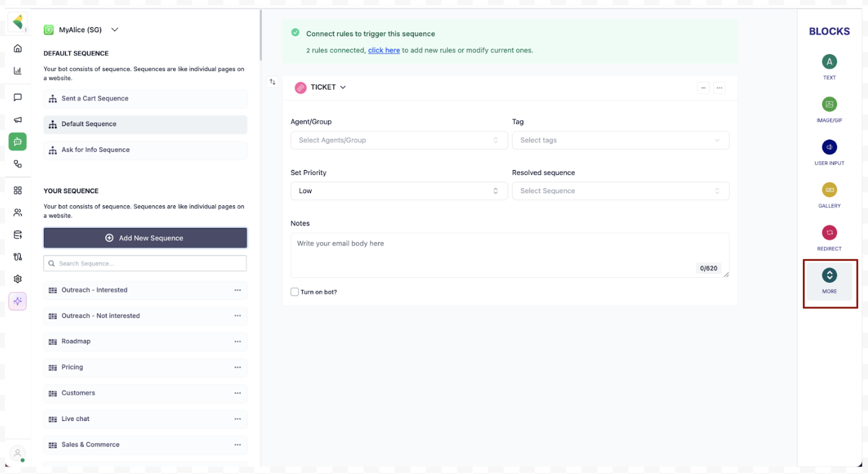Click the MyAlice logo in the sidebar
This screenshot has height=474, width=868.
pyautogui.click(x=18, y=23)
